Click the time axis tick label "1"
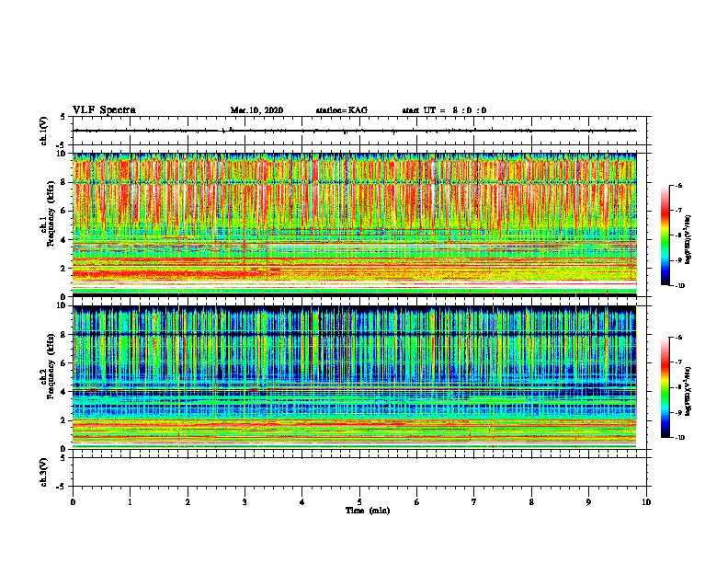Viewport: 728px width, 563px height. pyautogui.click(x=130, y=501)
